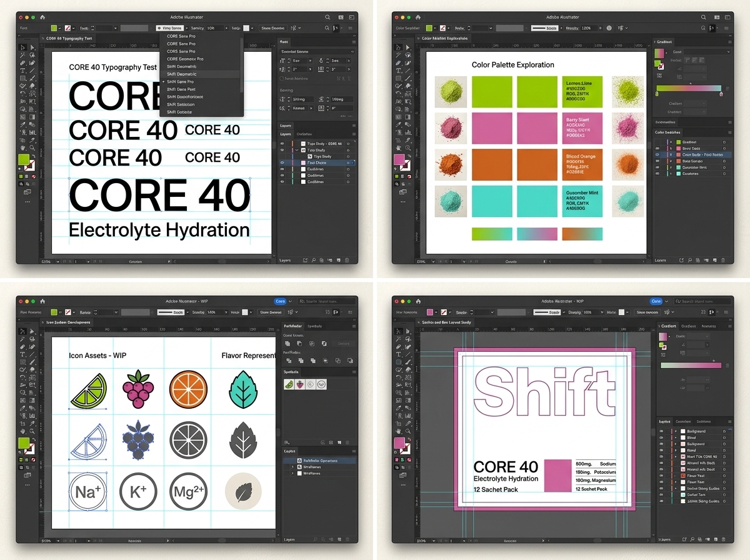Pick the Selection tool in the color palette window

click(399, 47)
